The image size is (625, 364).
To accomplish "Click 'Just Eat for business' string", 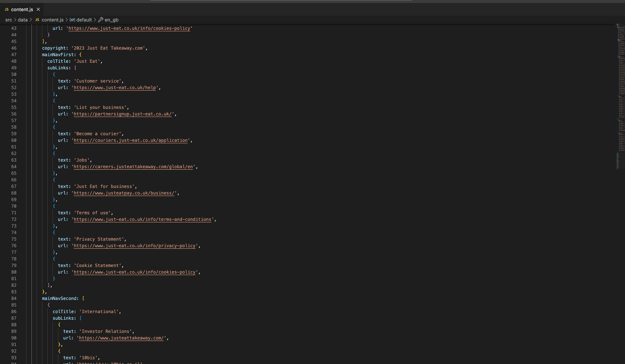I will pyautogui.click(x=104, y=186).
